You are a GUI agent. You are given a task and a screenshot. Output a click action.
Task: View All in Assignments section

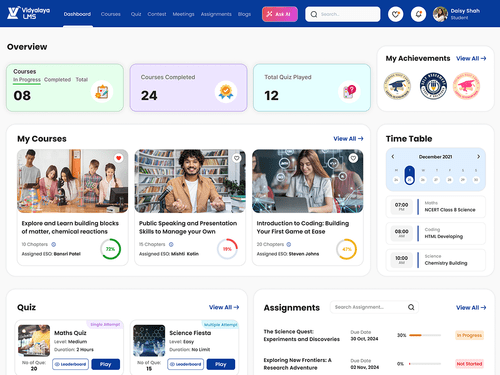pos(471,308)
